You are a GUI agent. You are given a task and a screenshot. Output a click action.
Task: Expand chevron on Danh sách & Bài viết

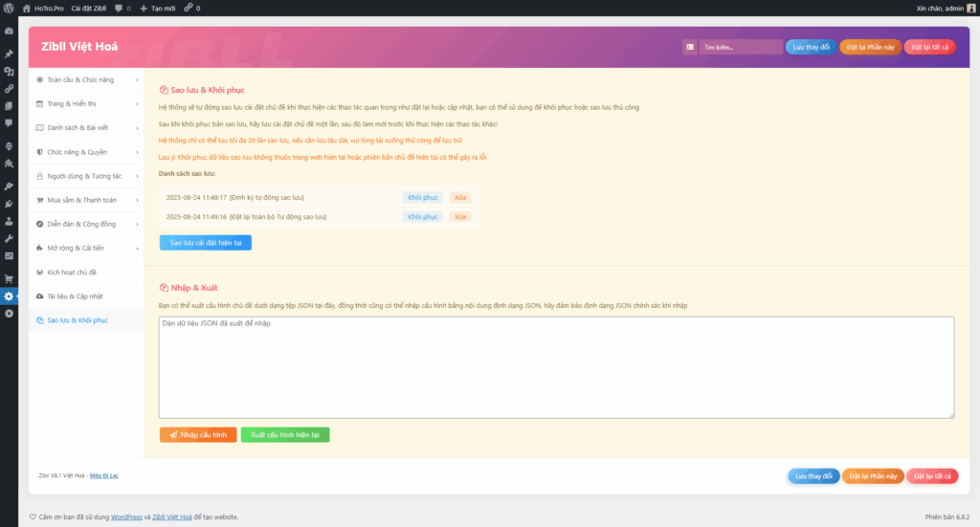[x=138, y=128]
